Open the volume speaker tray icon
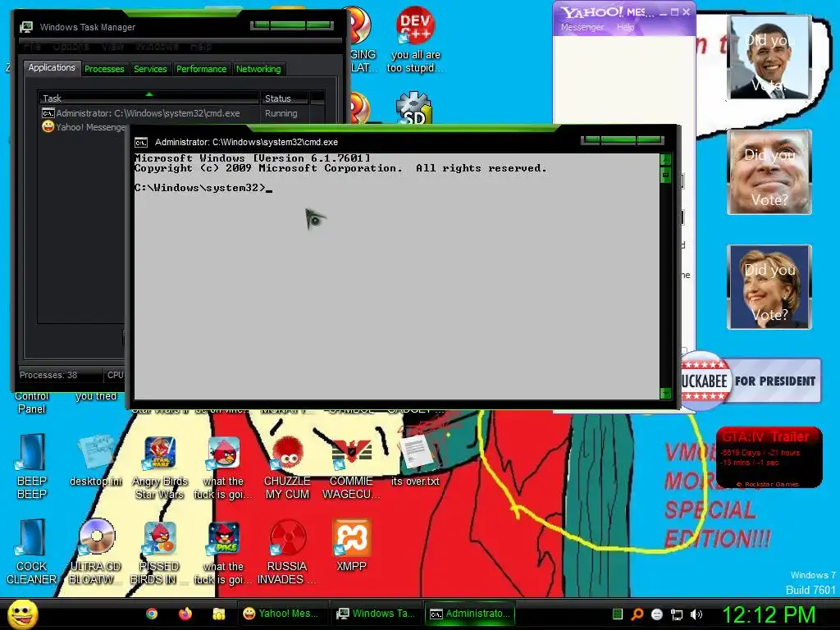Image resolution: width=840 pixels, height=630 pixels. point(696,614)
